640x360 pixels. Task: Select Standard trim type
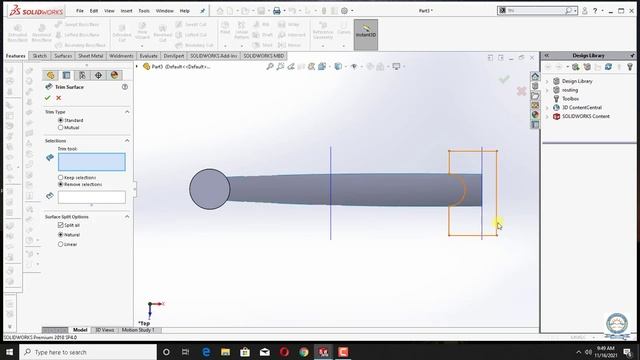point(60,120)
